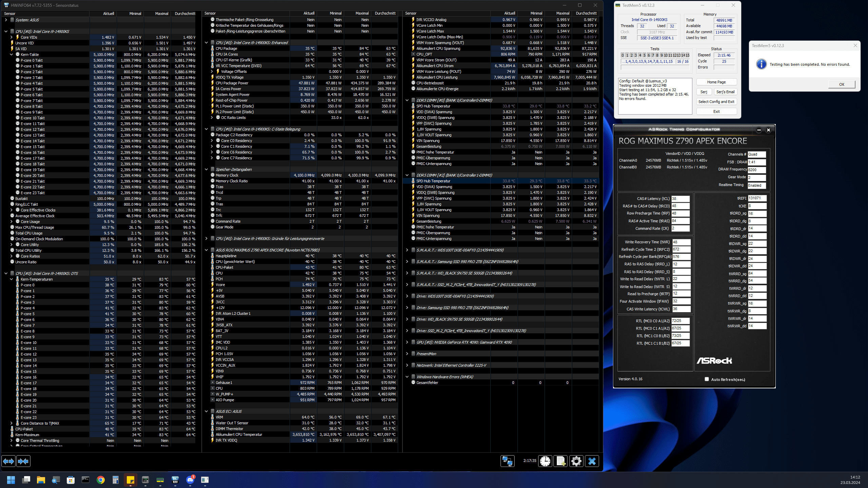Click the Durchschnitt column header in left panel
The height and width of the screenshot is (488, 868).
coord(185,14)
